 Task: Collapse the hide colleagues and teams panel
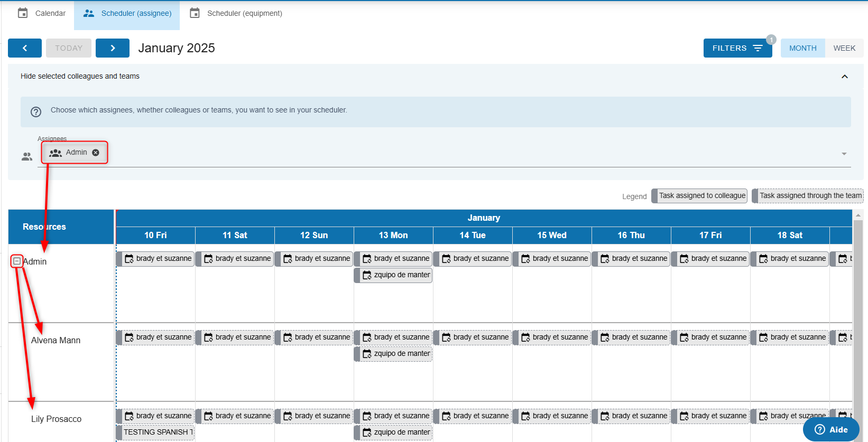pyautogui.click(x=844, y=77)
